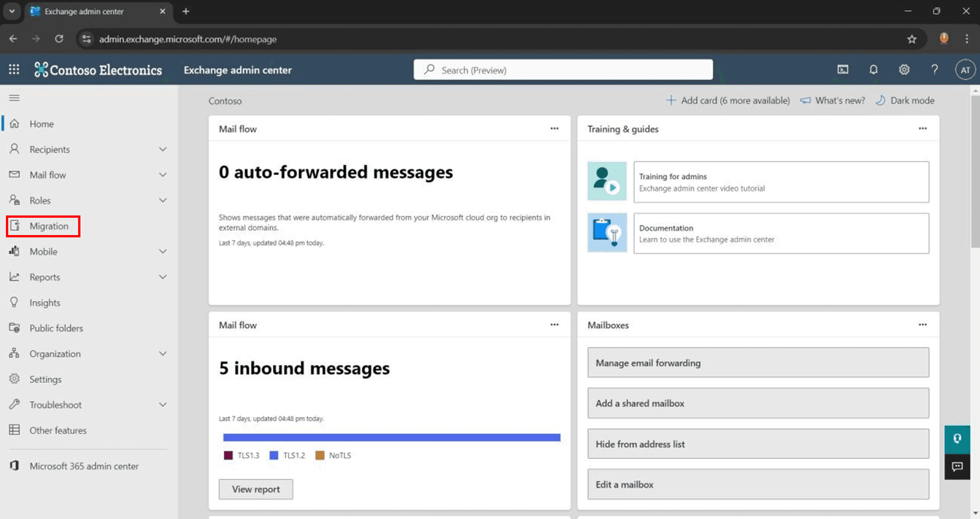Click Manage email forwarding

[x=758, y=363]
